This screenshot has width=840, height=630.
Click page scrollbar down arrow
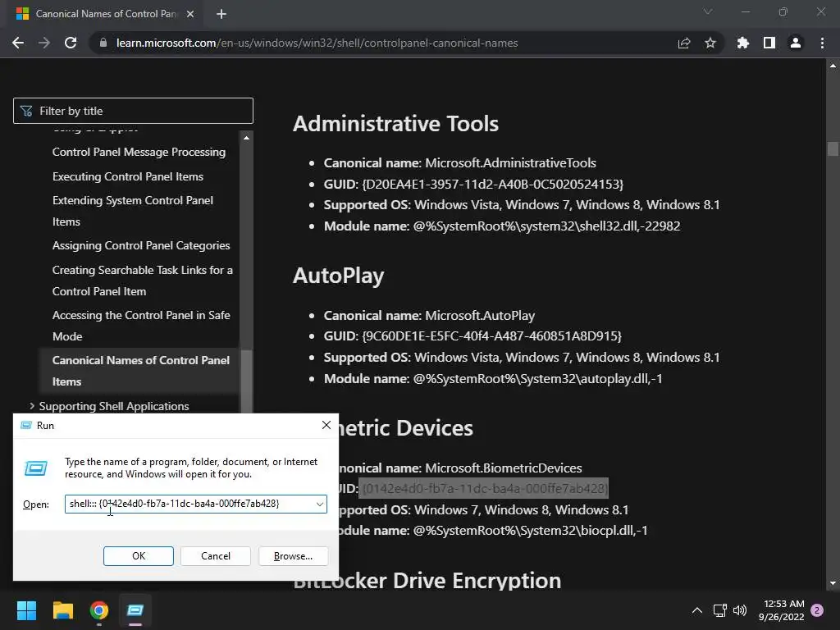tap(833, 583)
